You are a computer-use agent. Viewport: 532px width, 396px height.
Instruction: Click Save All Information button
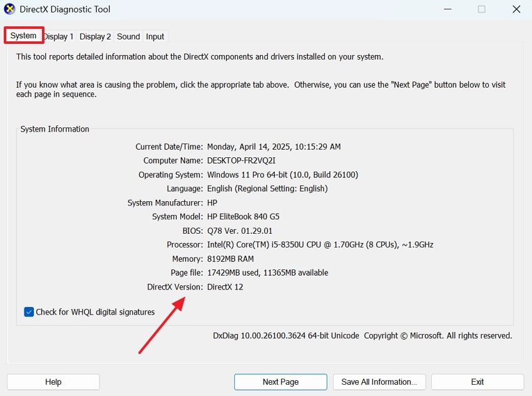coord(379,382)
